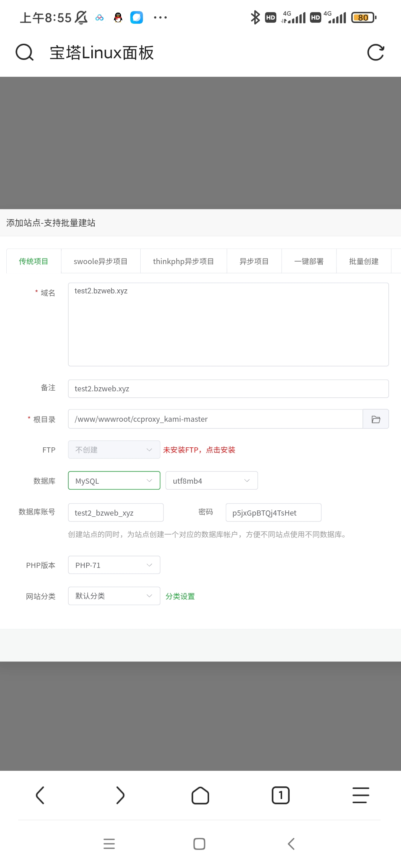This screenshot has height=868, width=401.
Task: Open browser tabs counter
Action: click(281, 795)
